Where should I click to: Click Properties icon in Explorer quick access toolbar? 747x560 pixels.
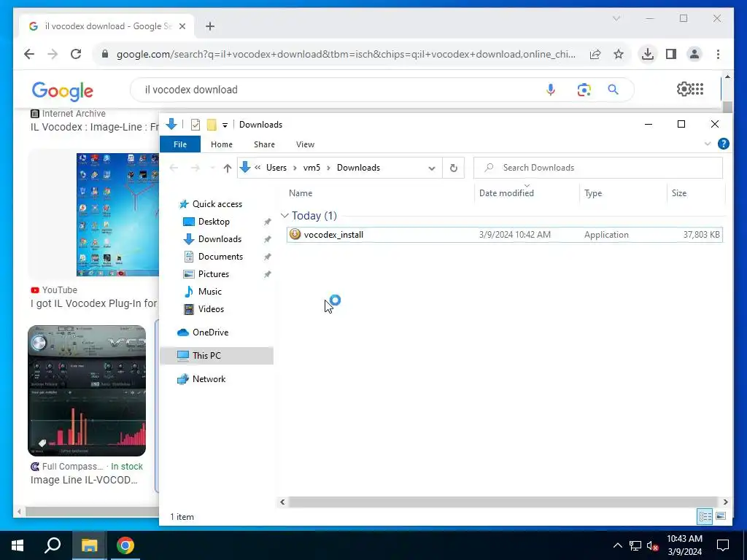point(196,125)
